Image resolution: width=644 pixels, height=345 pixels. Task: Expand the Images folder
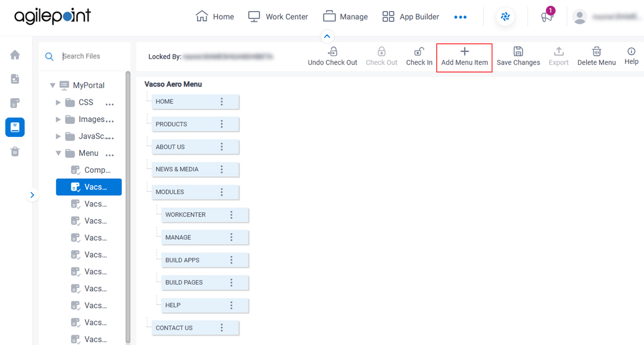(x=58, y=119)
